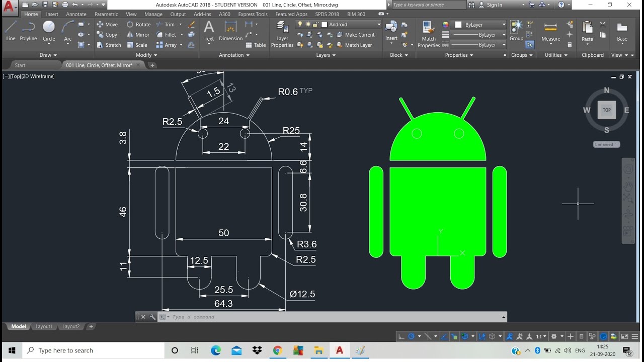
Task: Open Layer Properties manager
Action: tap(282, 34)
